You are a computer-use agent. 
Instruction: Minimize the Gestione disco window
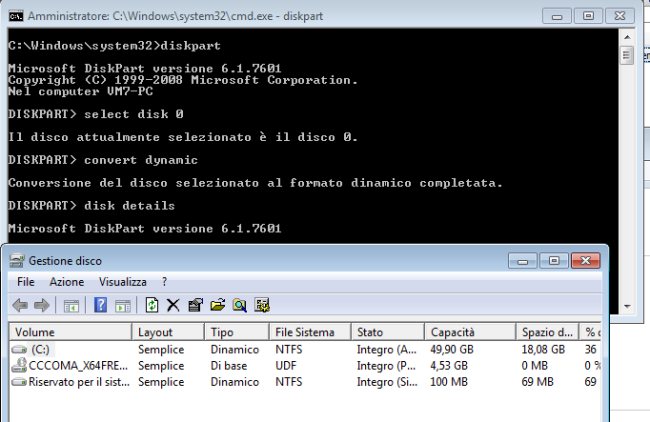tap(523, 261)
